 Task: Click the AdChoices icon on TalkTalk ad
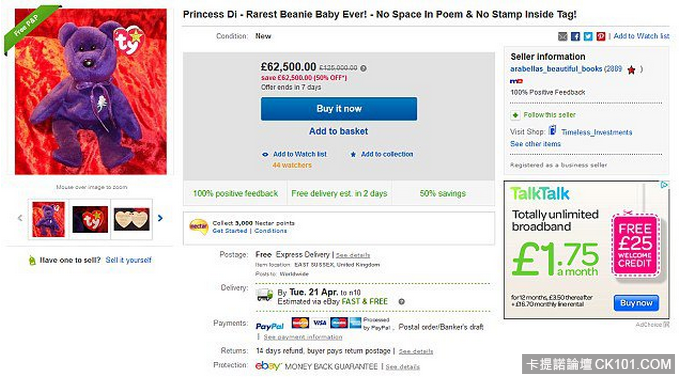tap(664, 185)
